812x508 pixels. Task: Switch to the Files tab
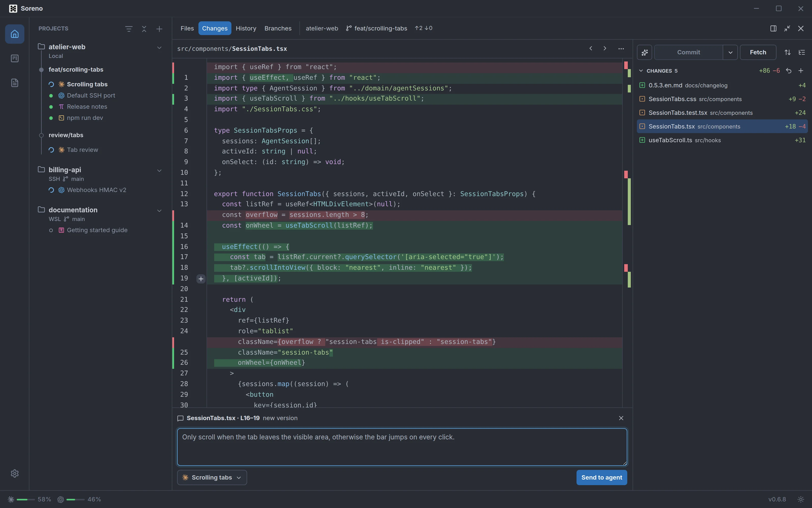pyautogui.click(x=187, y=28)
